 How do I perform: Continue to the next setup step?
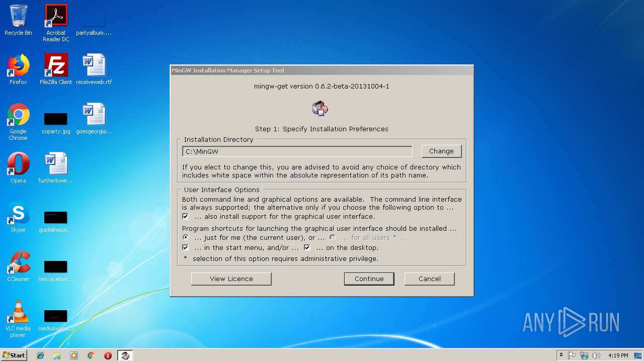tap(369, 279)
